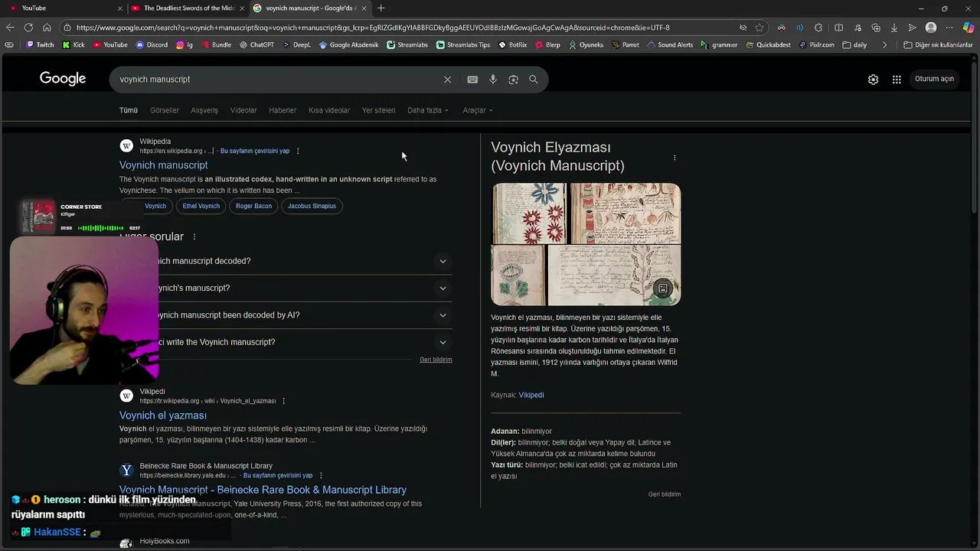This screenshot has height=551, width=980.
Task: Select the 'Tümü' search tab
Action: tap(129, 110)
